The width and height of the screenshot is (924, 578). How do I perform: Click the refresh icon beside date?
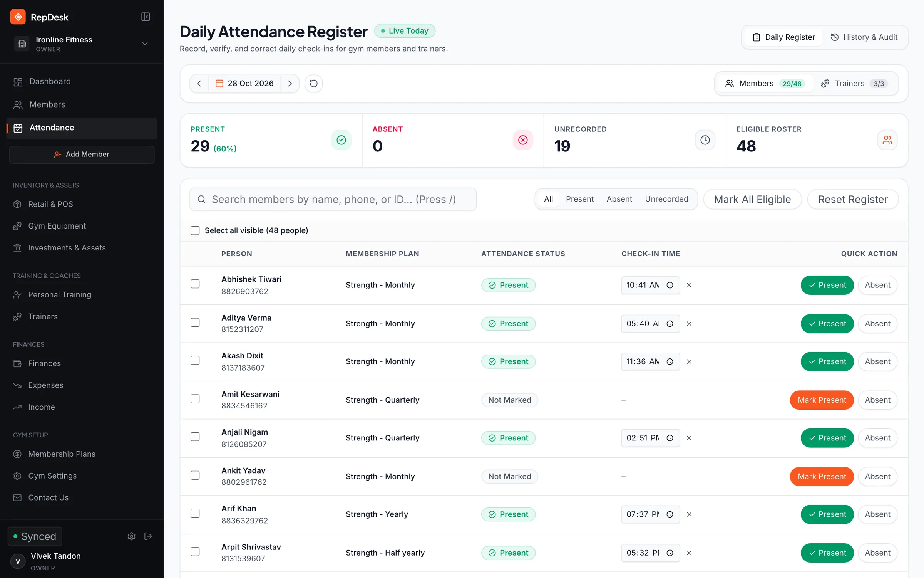pyautogui.click(x=314, y=83)
